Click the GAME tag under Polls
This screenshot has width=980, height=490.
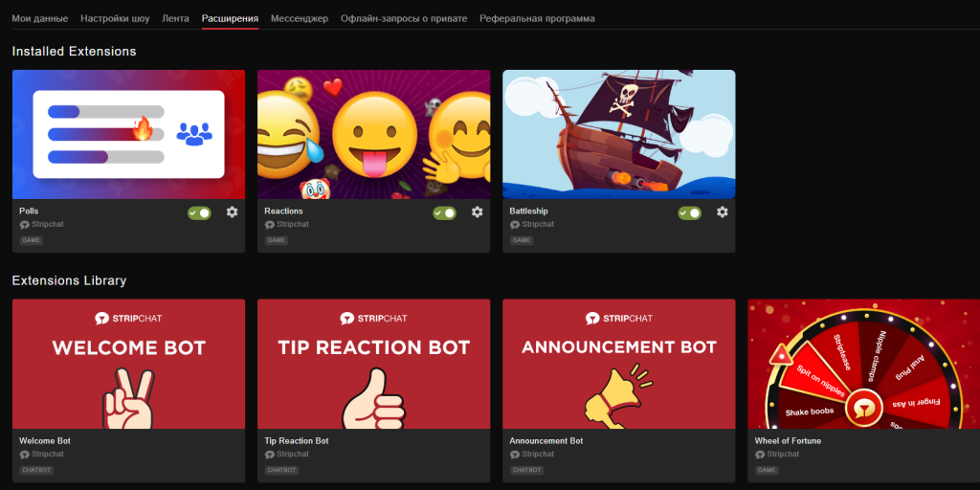coord(32,240)
